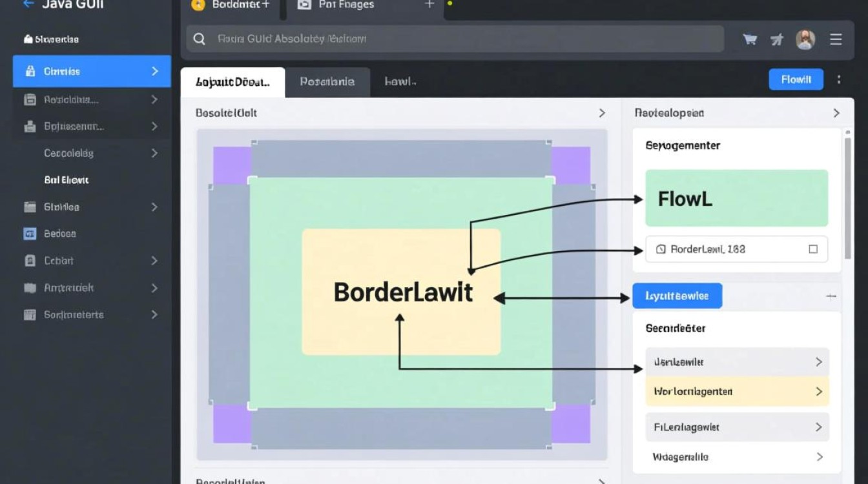This screenshot has height=484, width=868.
Task: Open the hamburger menu icon
Action: coord(836,39)
